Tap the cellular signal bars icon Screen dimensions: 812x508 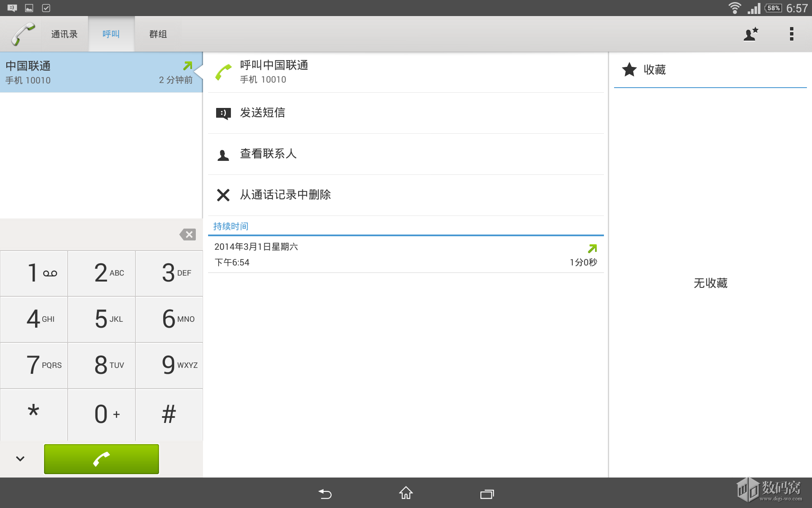tap(754, 8)
